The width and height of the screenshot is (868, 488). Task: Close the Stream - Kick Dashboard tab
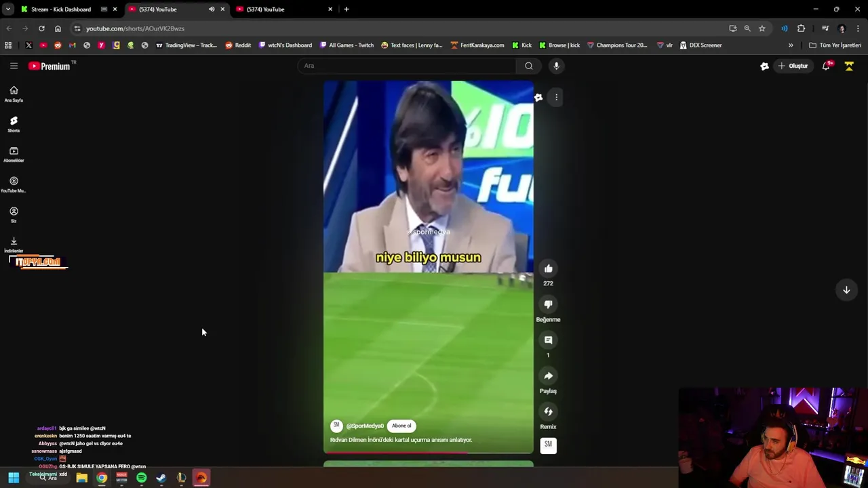[115, 9]
